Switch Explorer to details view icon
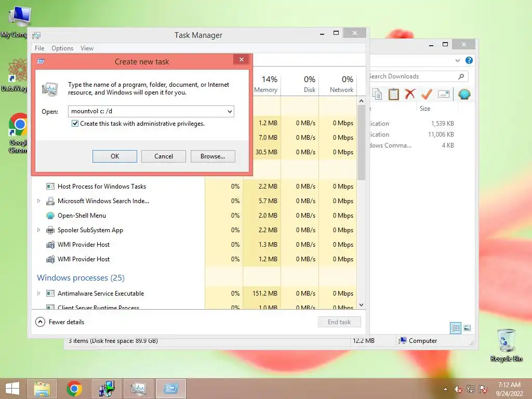Screen dimensions: 532x399 [455, 328]
